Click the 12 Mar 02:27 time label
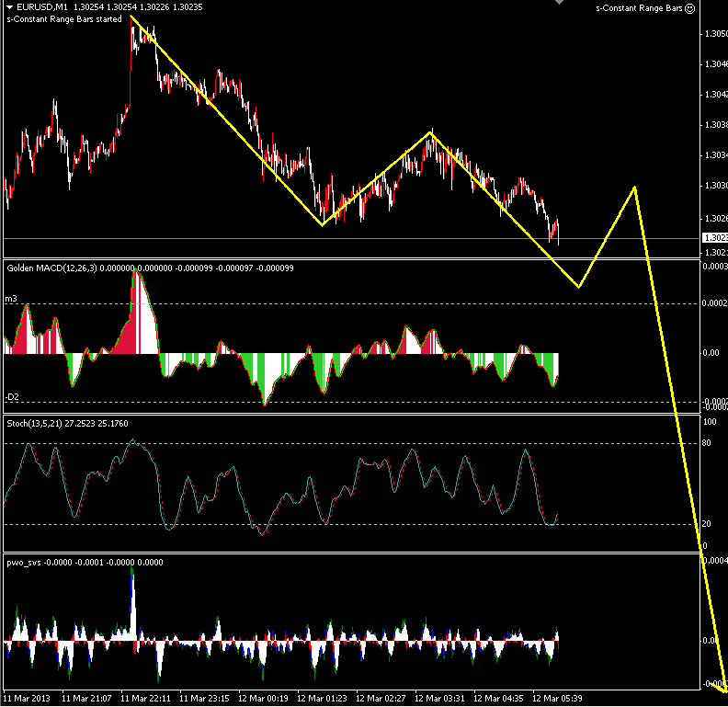The width and height of the screenshot is (728, 707). [x=381, y=698]
